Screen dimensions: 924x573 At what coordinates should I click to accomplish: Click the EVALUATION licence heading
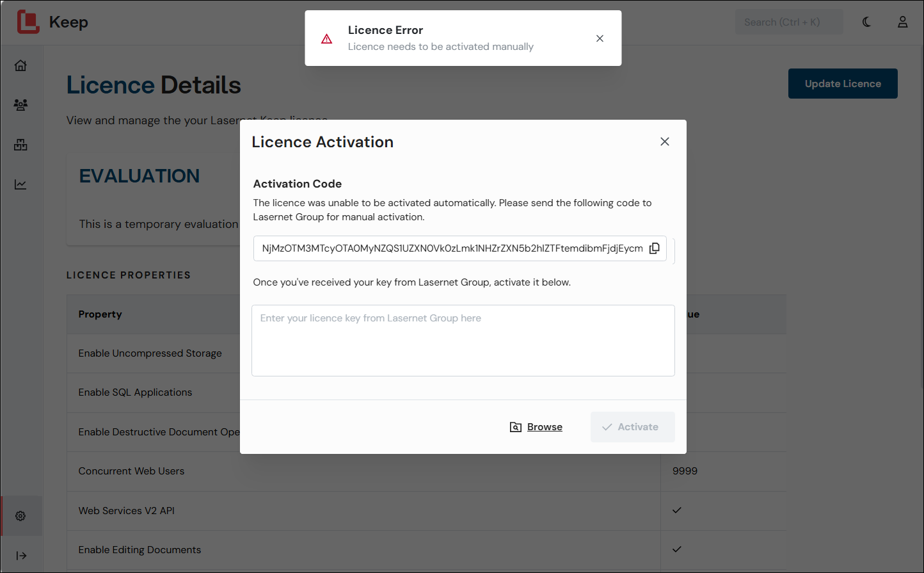[x=139, y=176]
